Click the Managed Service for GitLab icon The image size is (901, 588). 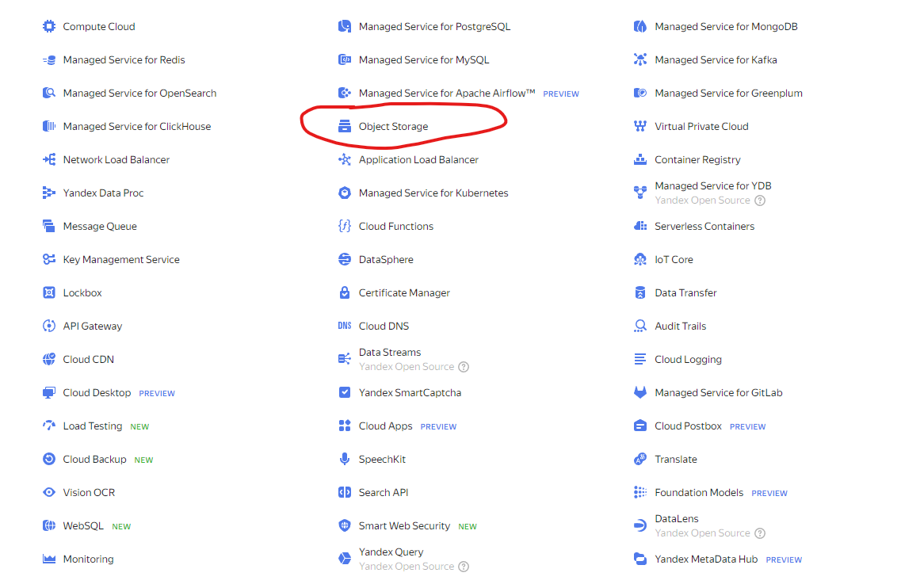(x=640, y=393)
